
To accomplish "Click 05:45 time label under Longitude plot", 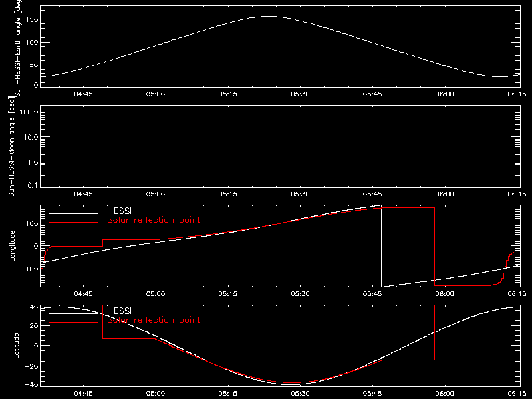I will pyautogui.click(x=372, y=293).
